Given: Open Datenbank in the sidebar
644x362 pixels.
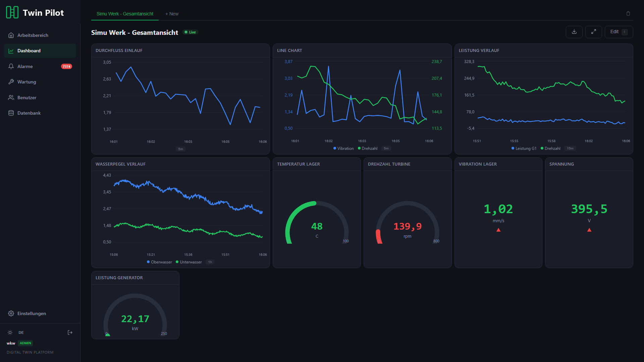Looking at the screenshot, I should (x=40, y=113).
